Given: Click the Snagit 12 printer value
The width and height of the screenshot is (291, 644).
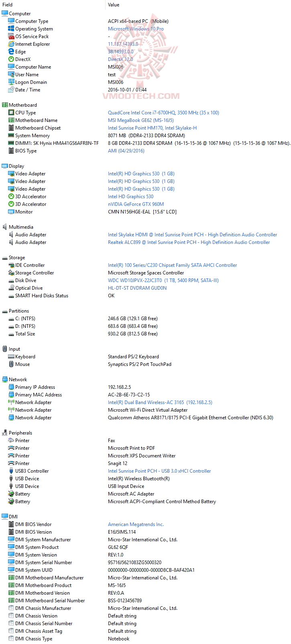Looking at the screenshot, I should click(x=118, y=463).
